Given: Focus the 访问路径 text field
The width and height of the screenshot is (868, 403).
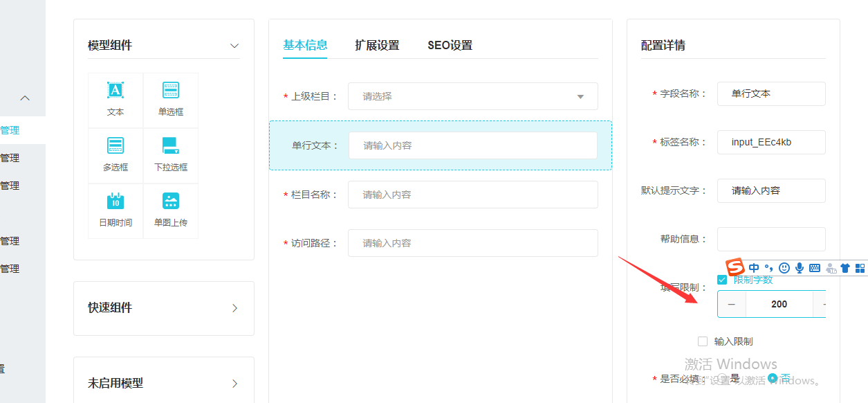Looking at the screenshot, I should click(473, 243).
